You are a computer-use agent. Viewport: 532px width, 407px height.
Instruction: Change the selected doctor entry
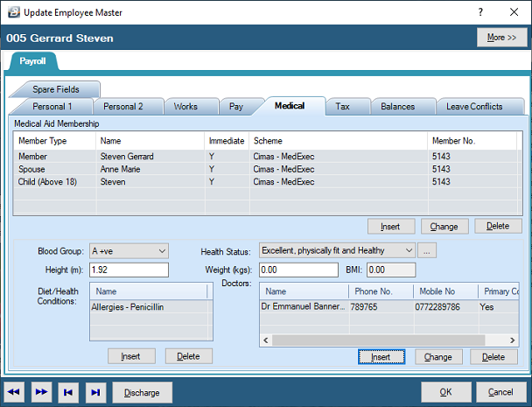[438, 357]
